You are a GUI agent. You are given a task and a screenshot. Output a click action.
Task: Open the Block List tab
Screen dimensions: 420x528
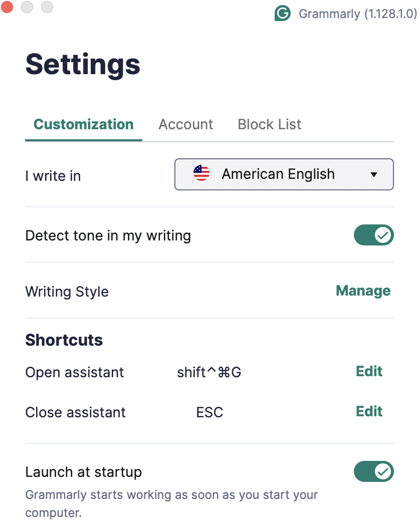point(269,124)
